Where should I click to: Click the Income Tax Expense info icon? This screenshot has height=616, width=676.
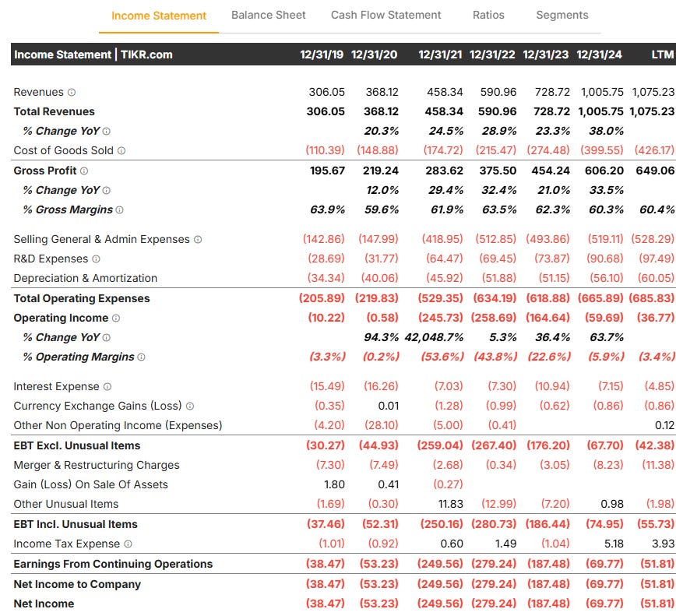tap(128, 544)
